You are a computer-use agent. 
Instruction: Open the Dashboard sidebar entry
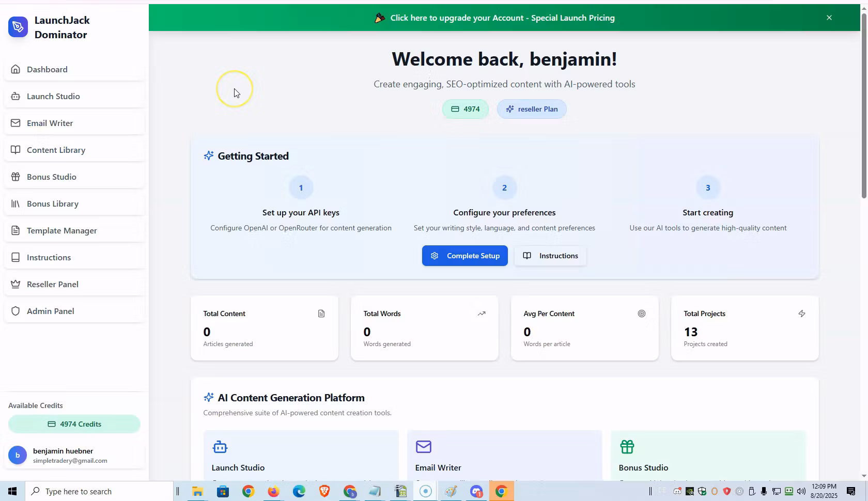point(47,69)
